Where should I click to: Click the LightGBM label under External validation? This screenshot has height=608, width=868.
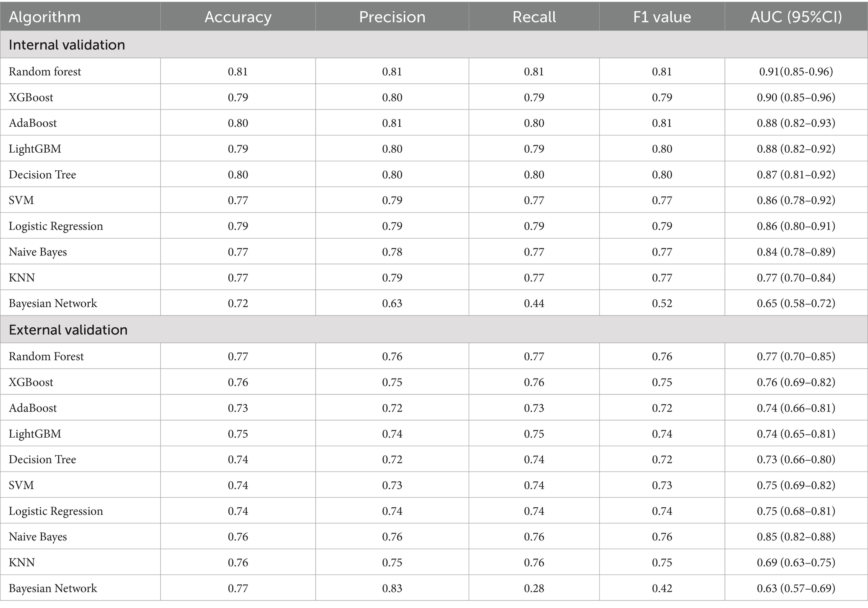(x=35, y=434)
